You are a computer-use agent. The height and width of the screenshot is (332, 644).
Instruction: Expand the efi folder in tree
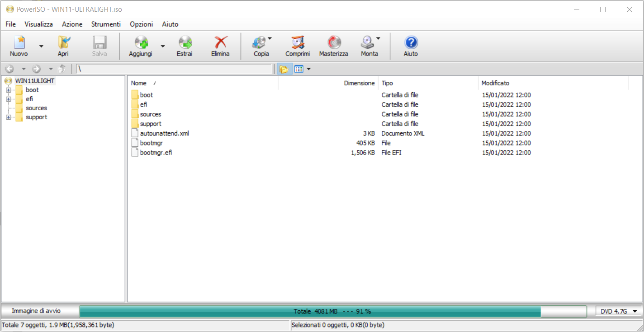[8, 99]
